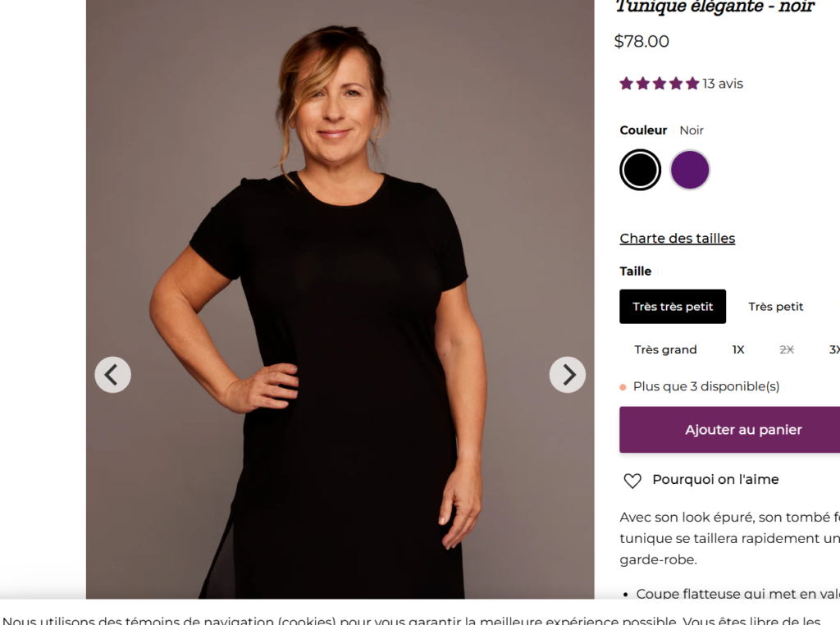The image size is (840, 625).
Task: Click the Plus que 3 disponible(s) stock notice
Action: tap(705, 386)
